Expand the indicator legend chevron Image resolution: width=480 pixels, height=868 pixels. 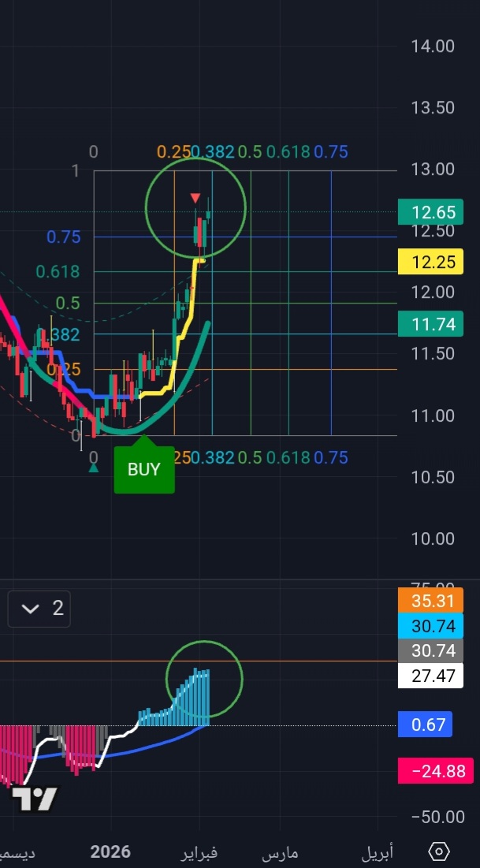31,608
